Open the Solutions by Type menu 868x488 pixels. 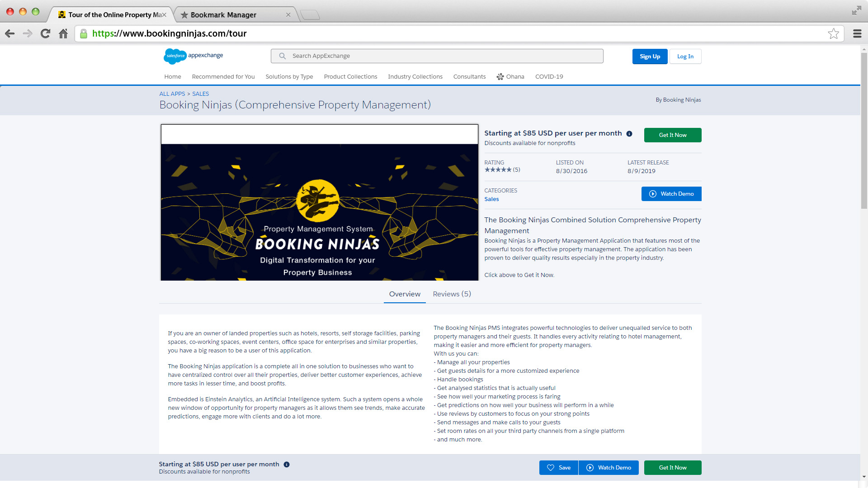pyautogui.click(x=289, y=77)
